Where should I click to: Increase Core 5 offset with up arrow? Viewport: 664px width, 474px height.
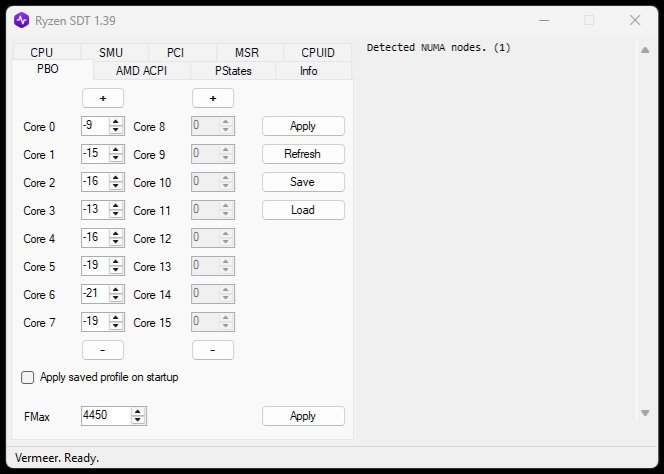pyautogui.click(x=116, y=261)
